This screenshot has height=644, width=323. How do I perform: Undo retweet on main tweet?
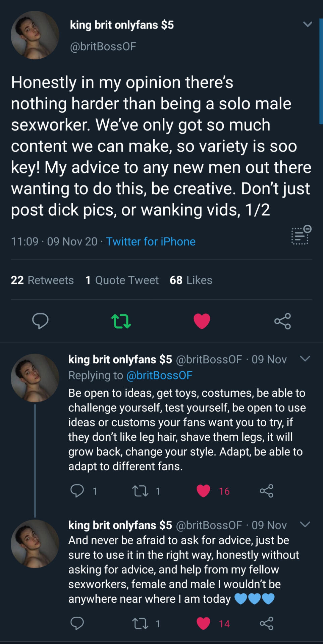(x=121, y=321)
